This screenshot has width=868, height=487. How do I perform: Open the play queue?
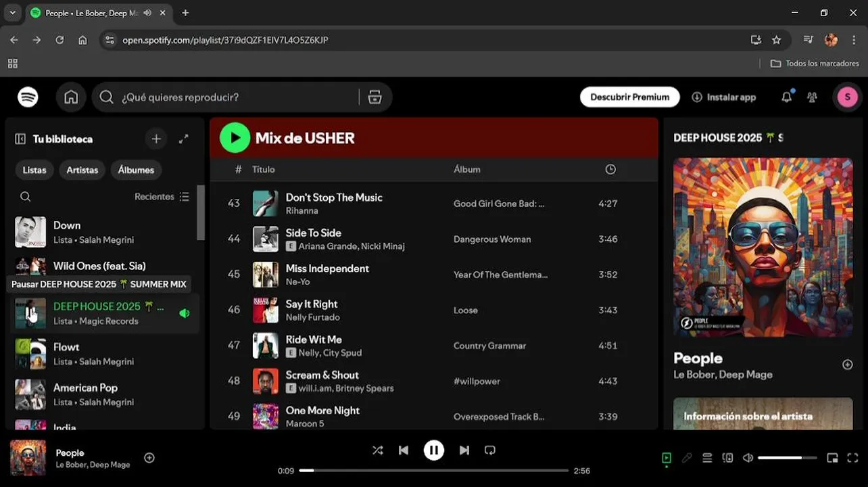coord(707,458)
